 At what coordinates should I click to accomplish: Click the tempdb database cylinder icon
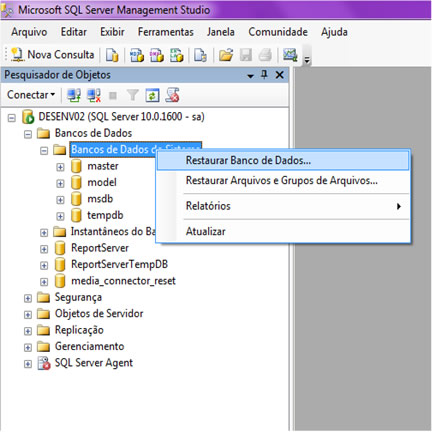click(76, 215)
